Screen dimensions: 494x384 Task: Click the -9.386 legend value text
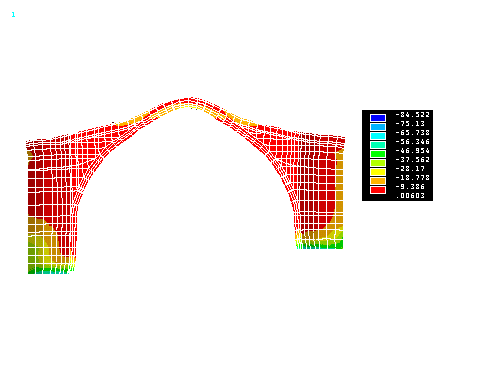[x=410, y=187]
